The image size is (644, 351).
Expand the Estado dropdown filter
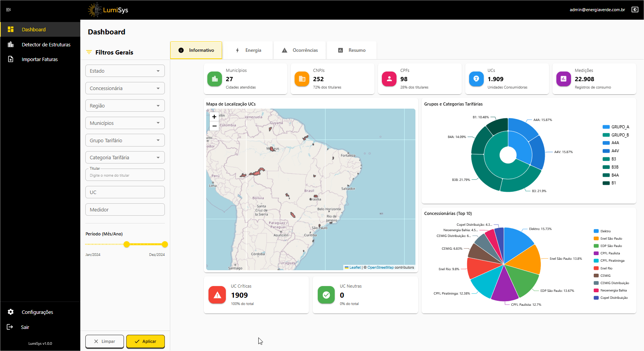coord(125,71)
